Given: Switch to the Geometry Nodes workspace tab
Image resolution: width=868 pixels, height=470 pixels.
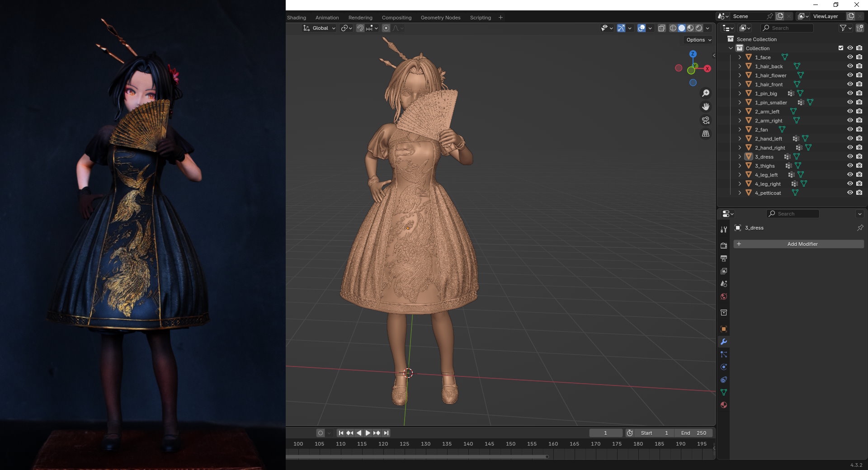Looking at the screenshot, I should click(440, 18).
